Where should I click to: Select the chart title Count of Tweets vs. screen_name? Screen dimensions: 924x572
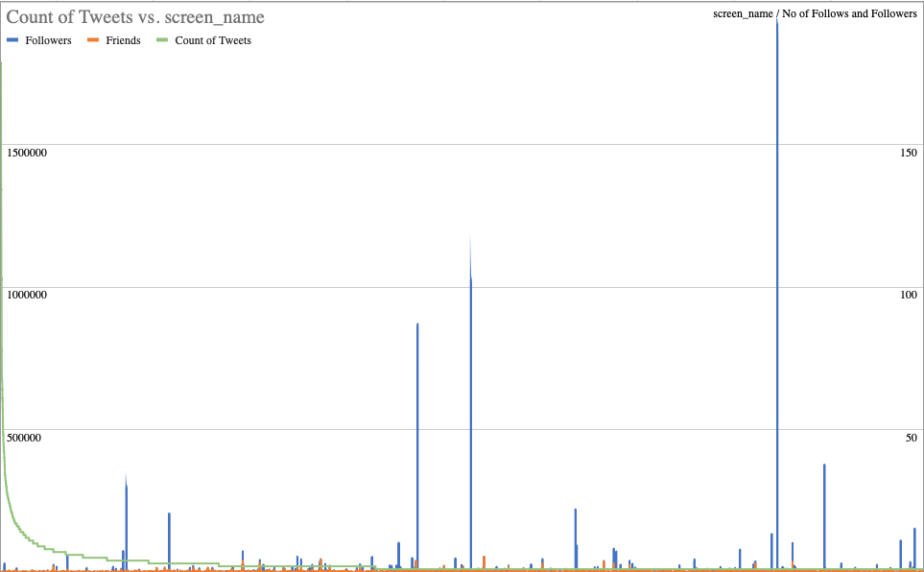[135, 17]
